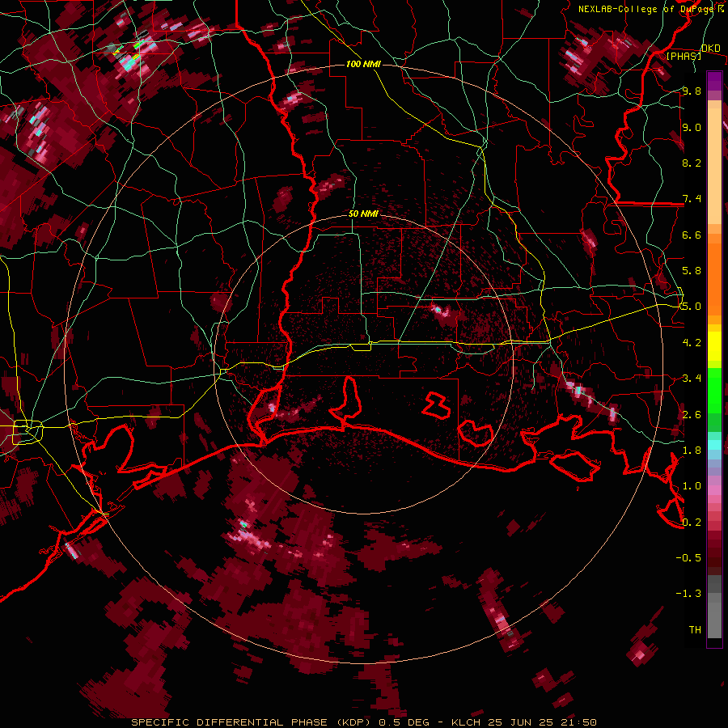Click the 50 NMI range ring label
The image size is (728, 728).
363,214
